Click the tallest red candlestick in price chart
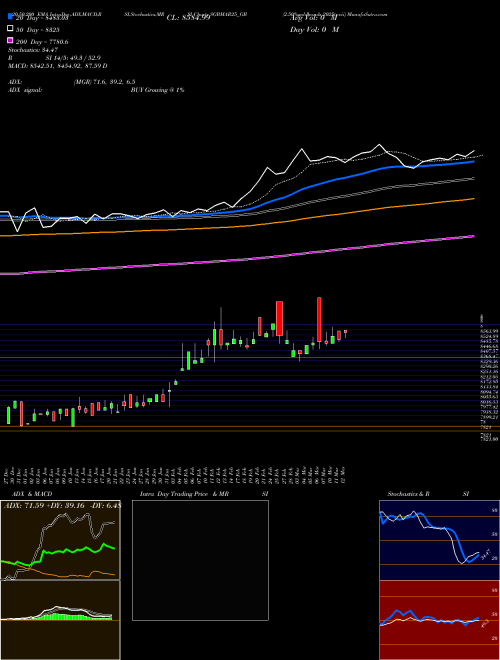This screenshot has width=500, height=660. click(x=319, y=319)
